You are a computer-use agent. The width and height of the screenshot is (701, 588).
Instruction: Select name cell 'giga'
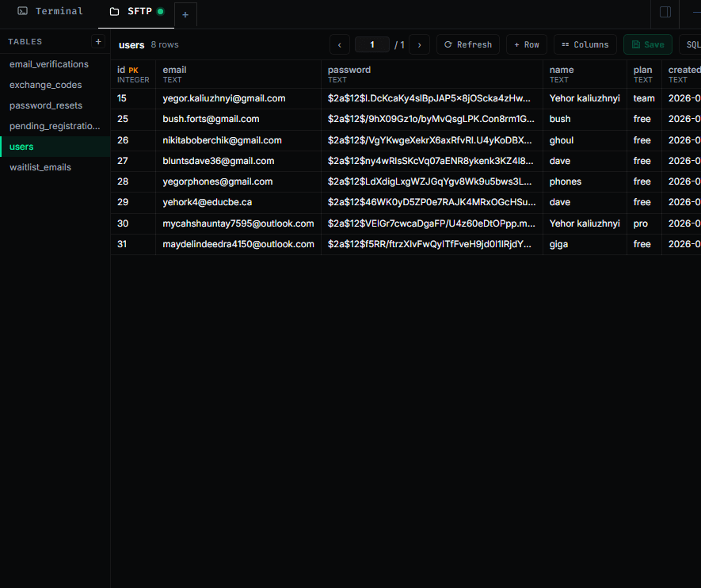585,244
